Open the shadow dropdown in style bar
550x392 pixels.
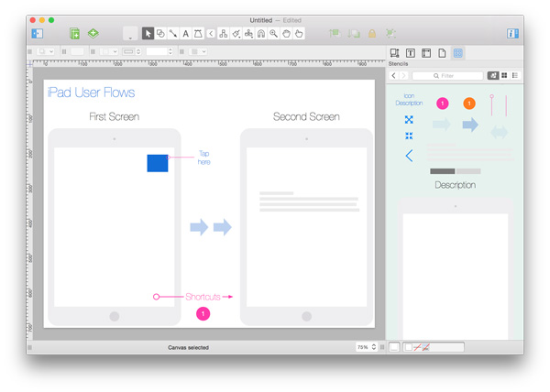pos(198,51)
